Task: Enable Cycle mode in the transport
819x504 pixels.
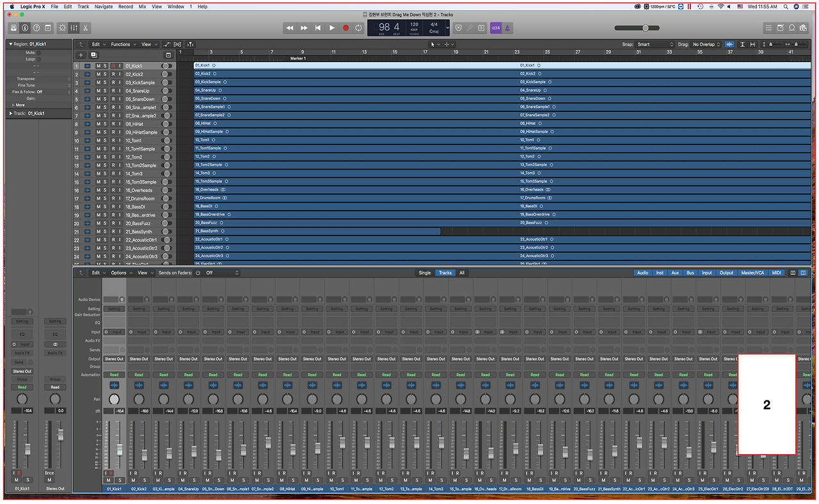Action: (x=359, y=28)
